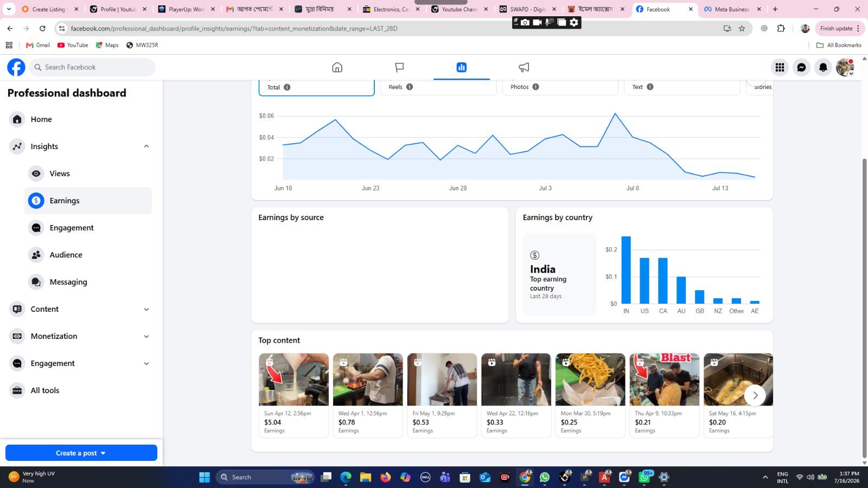Select Text earnings tab
Image resolution: width=868 pixels, height=488 pixels.
pyautogui.click(x=682, y=87)
